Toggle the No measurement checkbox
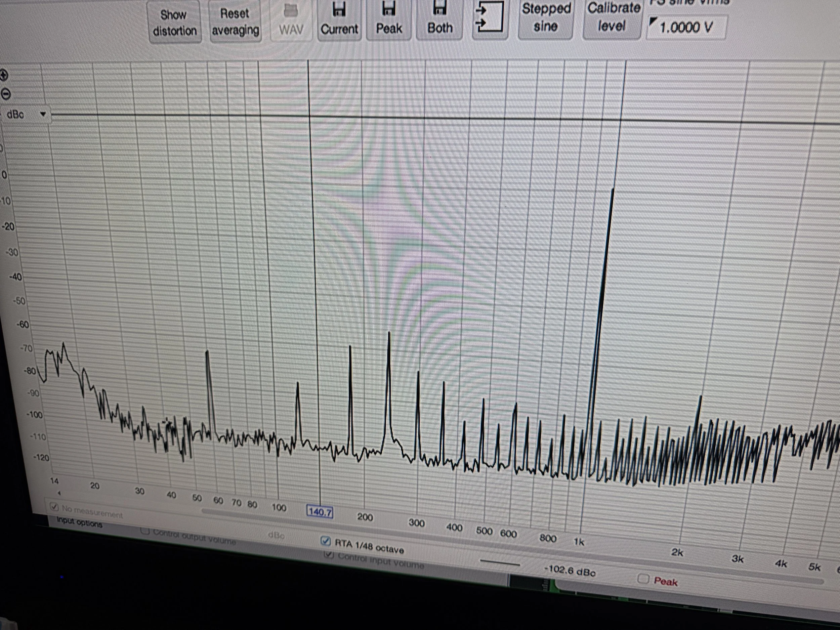Image resolution: width=840 pixels, height=630 pixels. 54,507
